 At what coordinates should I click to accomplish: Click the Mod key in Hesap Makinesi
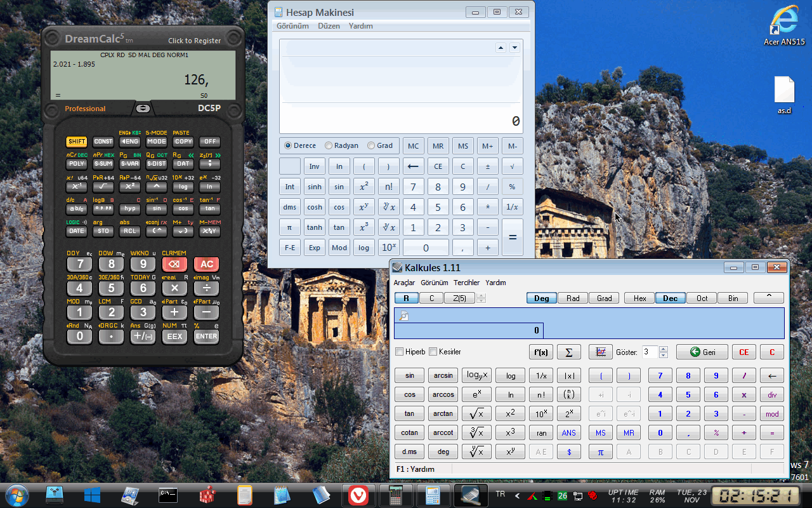pyautogui.click(x=339, y=248)
